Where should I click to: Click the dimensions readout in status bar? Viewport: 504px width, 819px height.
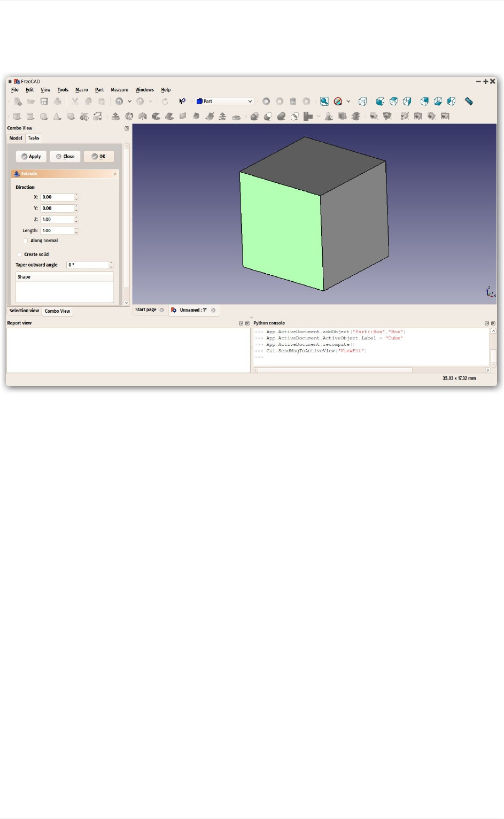(459, 378)
